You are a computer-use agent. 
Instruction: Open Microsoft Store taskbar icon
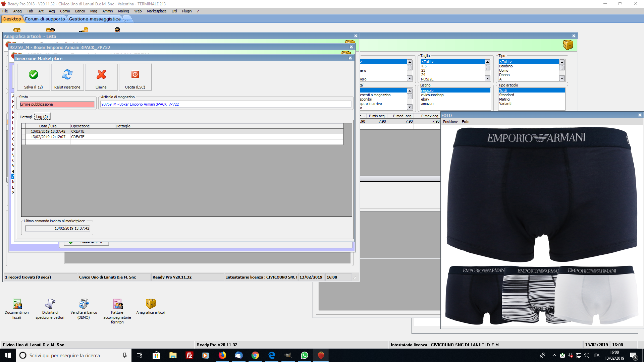coord(156,355)
